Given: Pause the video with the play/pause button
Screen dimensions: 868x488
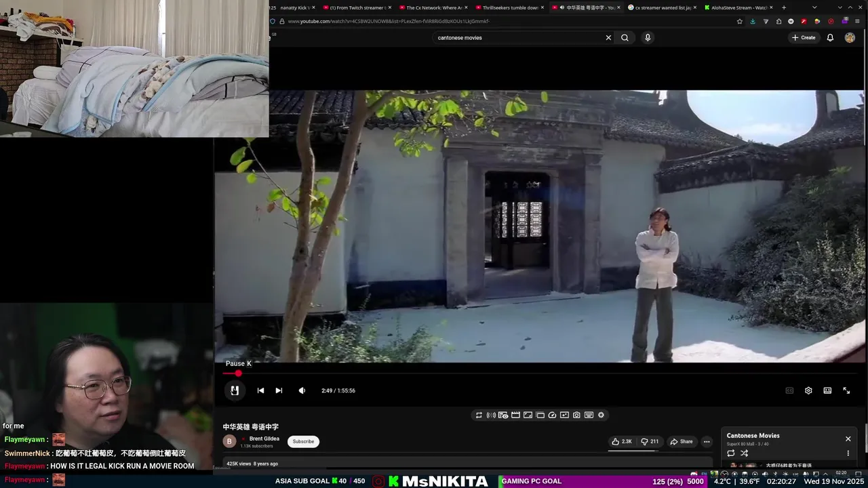Looking at the screenshot, I should pos(234,390).
